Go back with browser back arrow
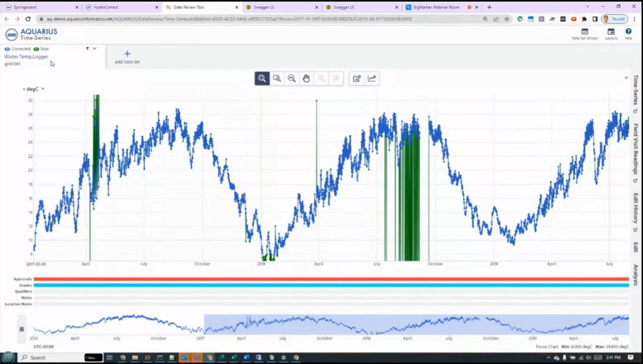Screen dimensions: 643x364 point(7,19)
